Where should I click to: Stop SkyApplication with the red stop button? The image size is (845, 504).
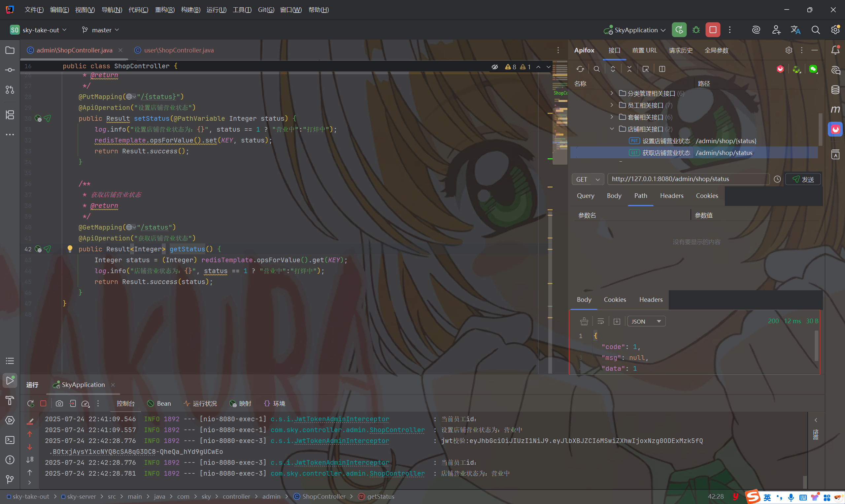pos(713,30)
